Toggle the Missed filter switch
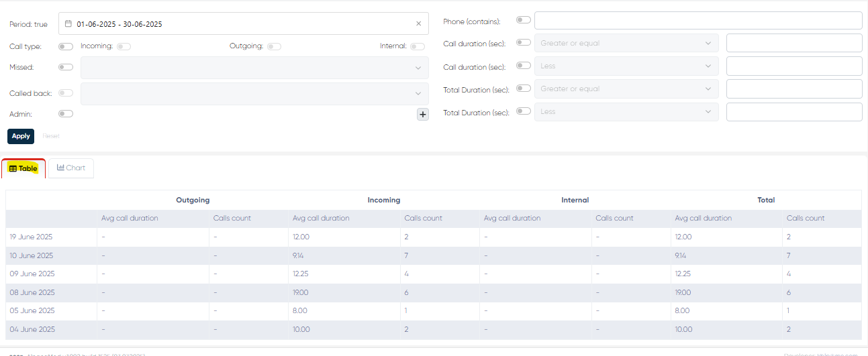Screen dimensions: 868x356 [66, 67]
